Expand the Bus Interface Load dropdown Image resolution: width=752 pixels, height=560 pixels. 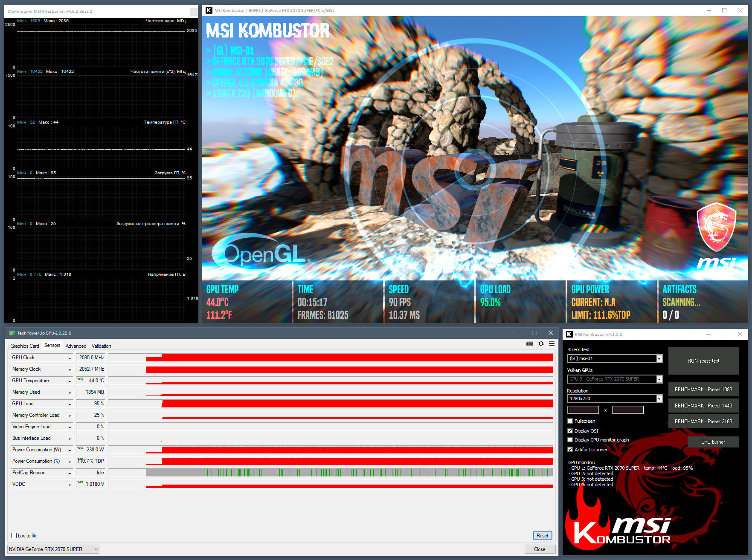[x=70, y=439]
